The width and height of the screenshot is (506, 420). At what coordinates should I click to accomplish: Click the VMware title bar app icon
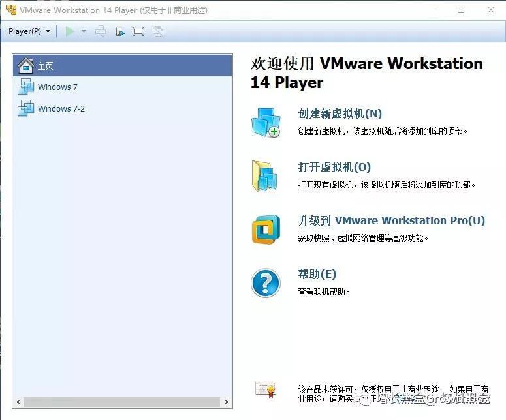click(11, 10)
